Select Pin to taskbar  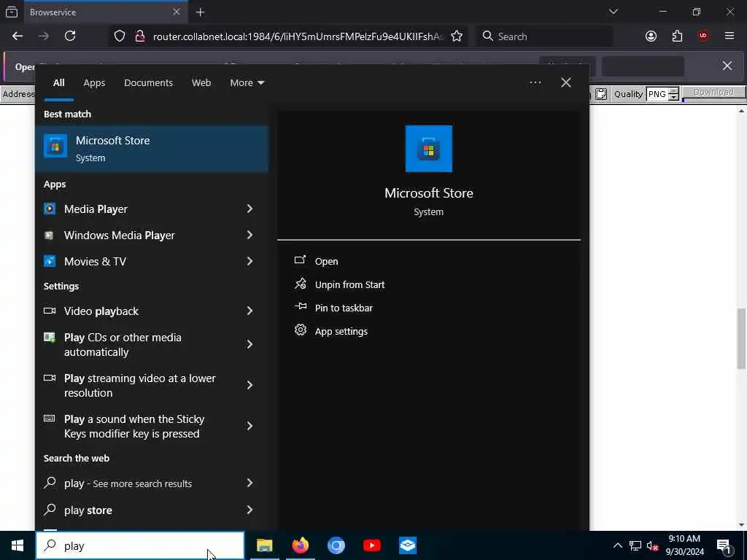[344, 308]
